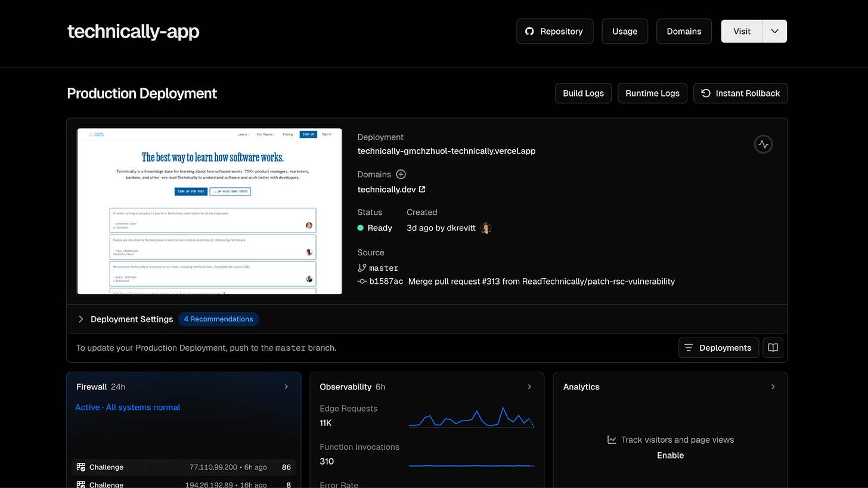Click the commit node icon beside b1587ac
This screenshot has width=868, height=488.
coord(362,281)
